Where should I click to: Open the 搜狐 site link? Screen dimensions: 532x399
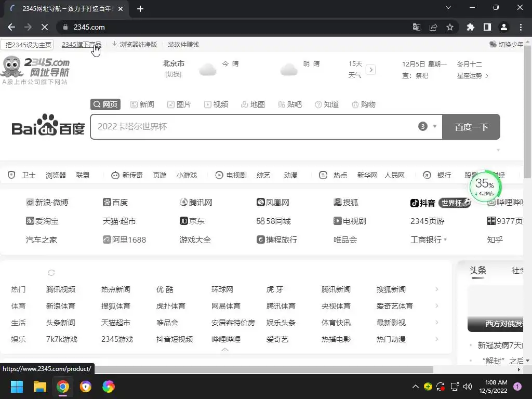click(346, 203)
